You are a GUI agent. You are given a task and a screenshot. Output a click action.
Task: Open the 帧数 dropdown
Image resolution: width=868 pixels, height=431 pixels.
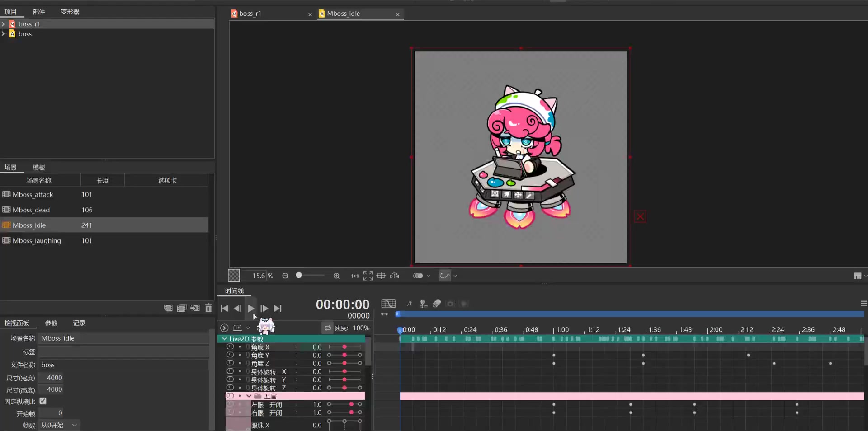[59, 425]
